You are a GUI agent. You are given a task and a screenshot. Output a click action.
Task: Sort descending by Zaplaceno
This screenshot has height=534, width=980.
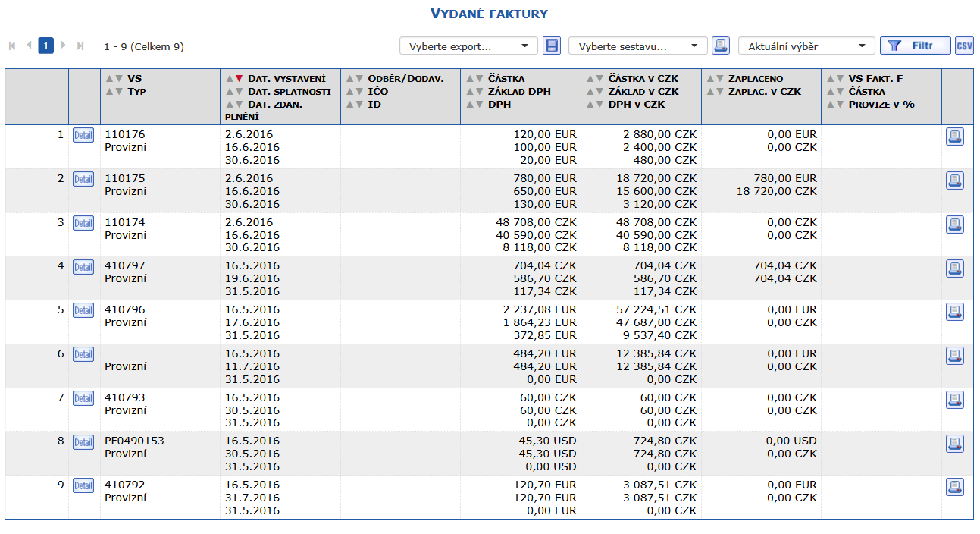(x=720, y=79)
